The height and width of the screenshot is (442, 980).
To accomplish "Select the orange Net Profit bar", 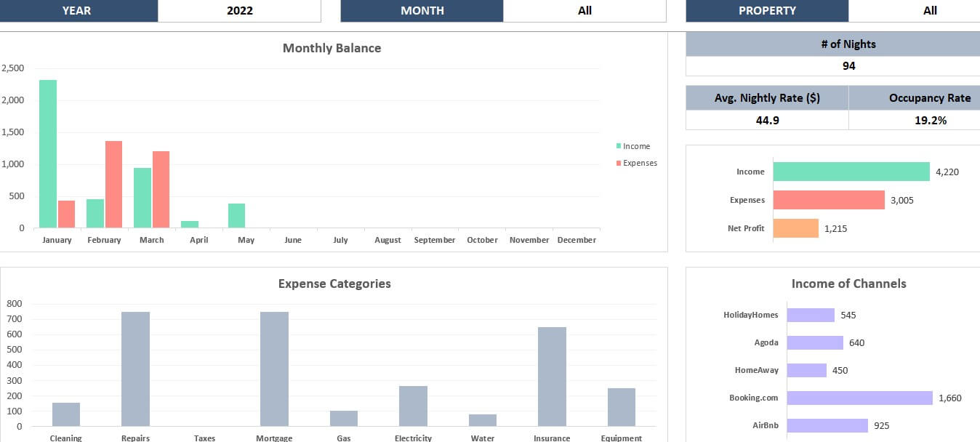I will point(795,228).
